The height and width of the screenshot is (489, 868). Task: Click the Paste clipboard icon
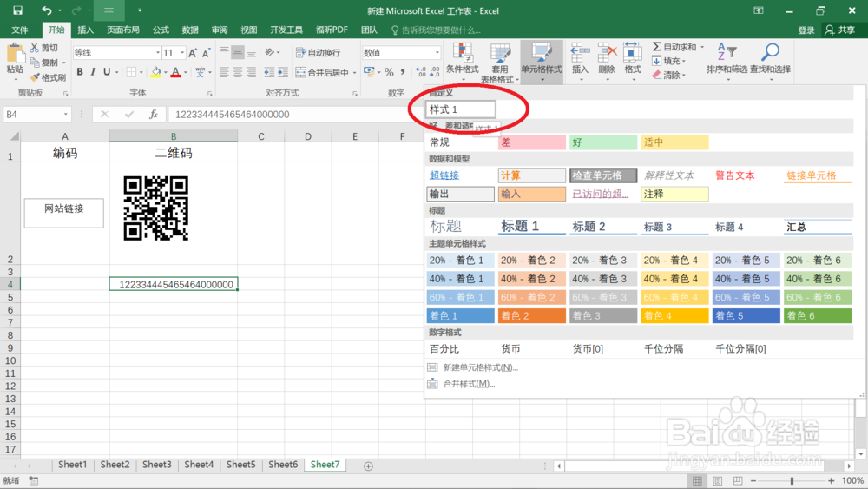[x=15, y=54]
